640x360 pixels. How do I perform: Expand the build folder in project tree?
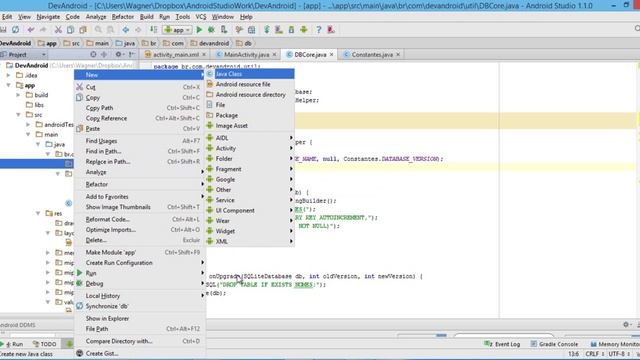[x=18, y=95]
